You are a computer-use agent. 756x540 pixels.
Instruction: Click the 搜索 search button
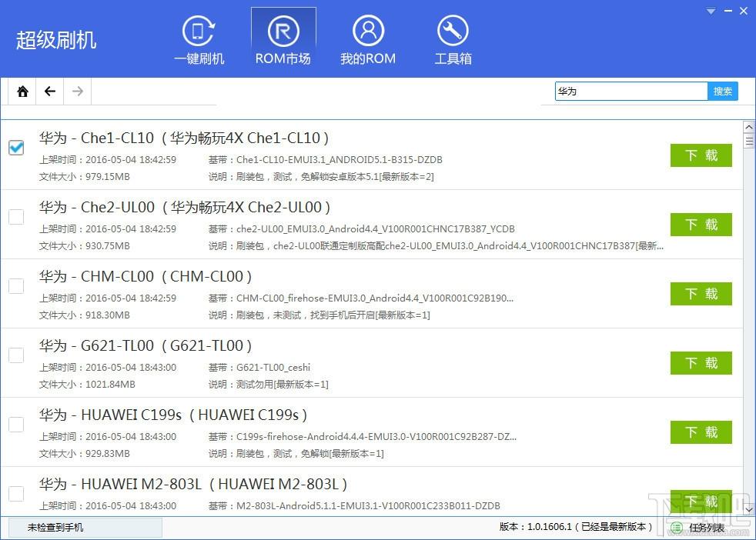tap(722, 91)
